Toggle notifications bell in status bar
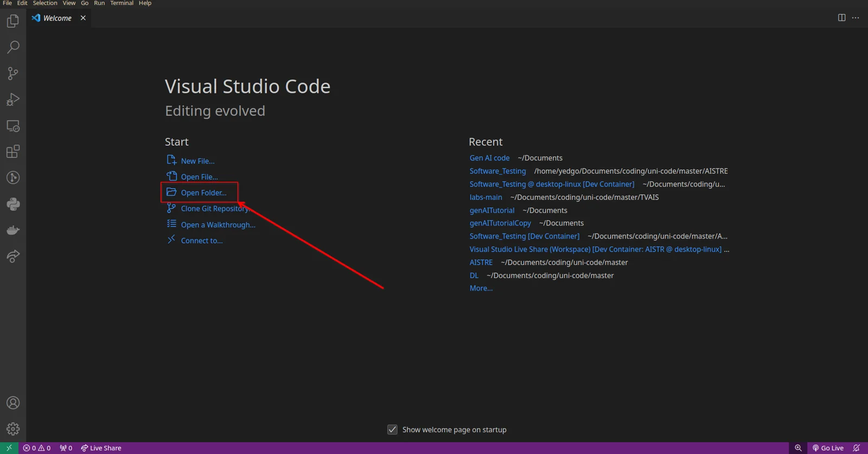868x454 pixels. 857,448
